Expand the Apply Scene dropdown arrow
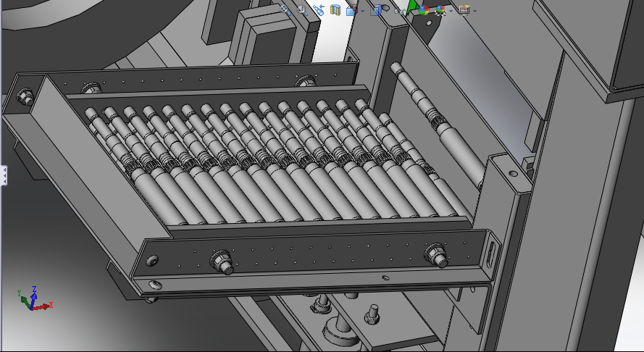 pyautogui.click(x=451, y=11)
